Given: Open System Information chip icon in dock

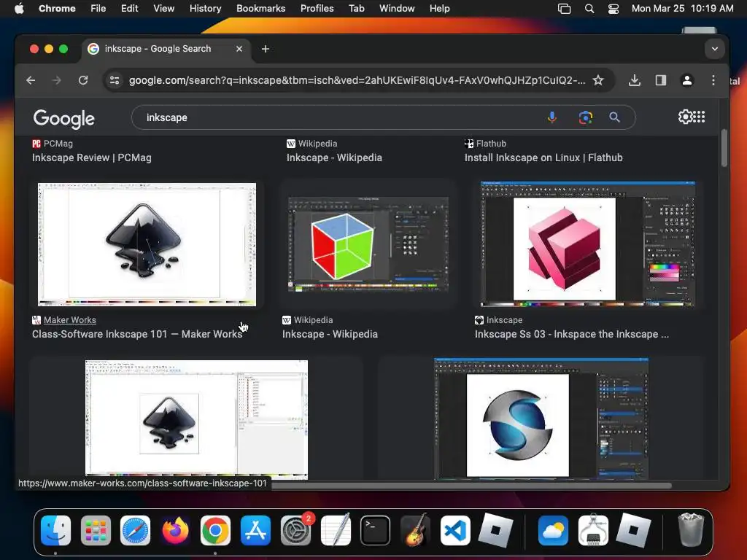Looking at the screenshot, I should 593,530.
